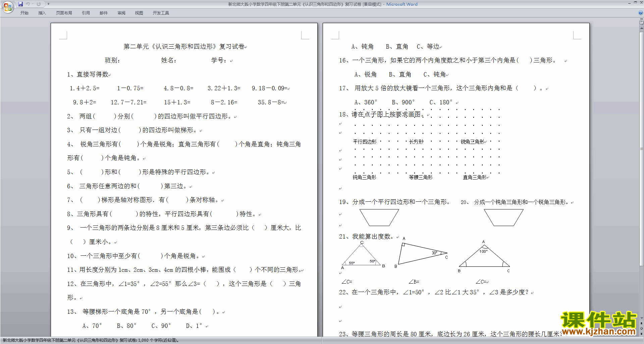
Task: Open the 开始 ribbon tab
Action: [x=24, y=13]
